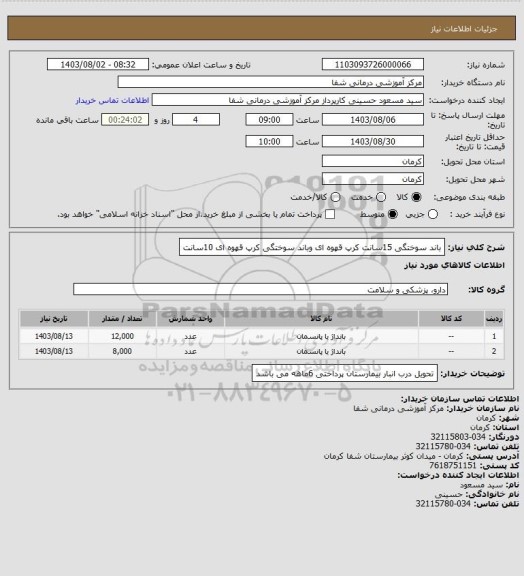Click the شماره نیاز number field

[x=373, y=64]
